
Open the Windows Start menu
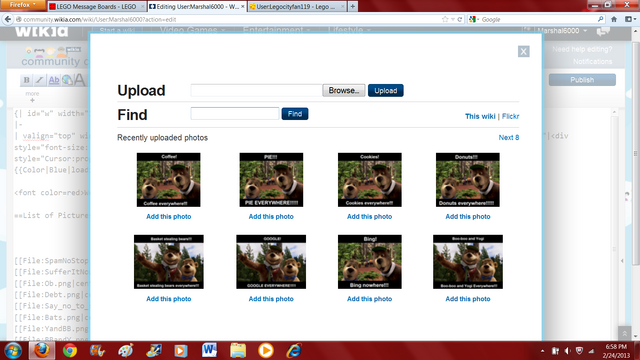point(13,351)
